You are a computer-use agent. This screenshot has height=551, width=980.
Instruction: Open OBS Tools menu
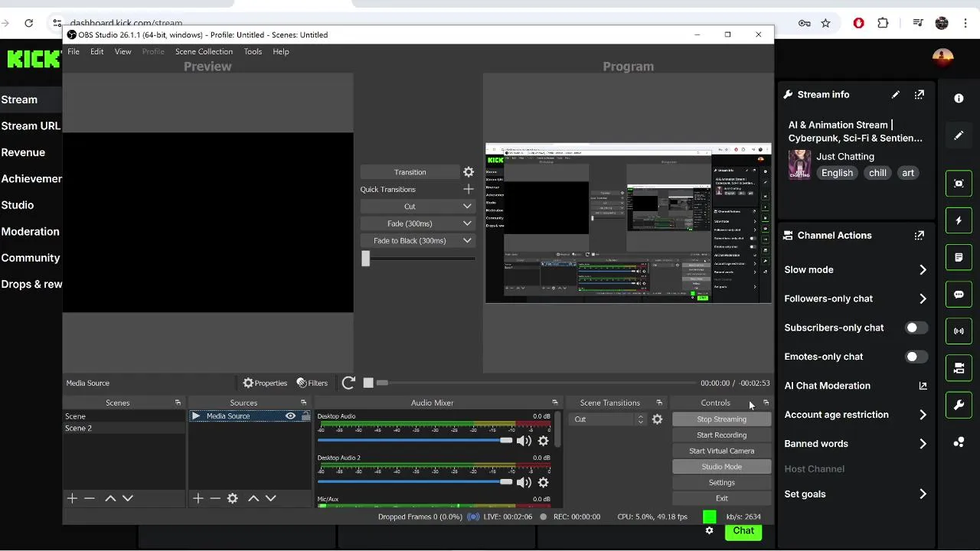[253, 51]
